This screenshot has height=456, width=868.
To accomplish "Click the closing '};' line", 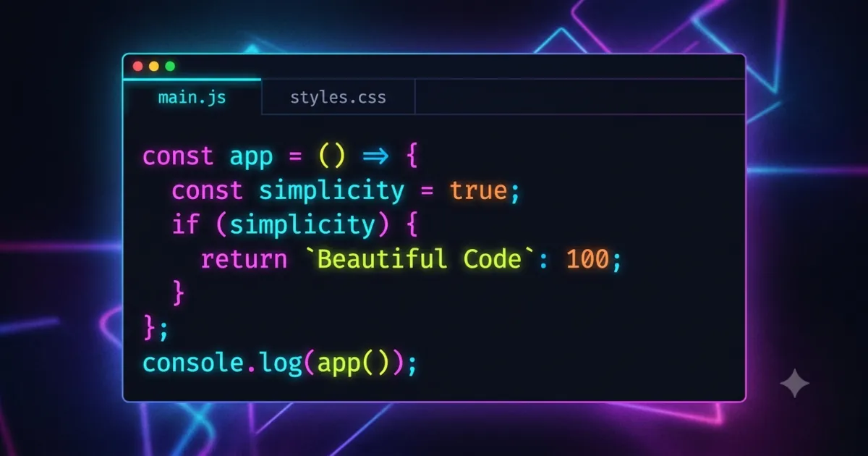I will 156,328.
